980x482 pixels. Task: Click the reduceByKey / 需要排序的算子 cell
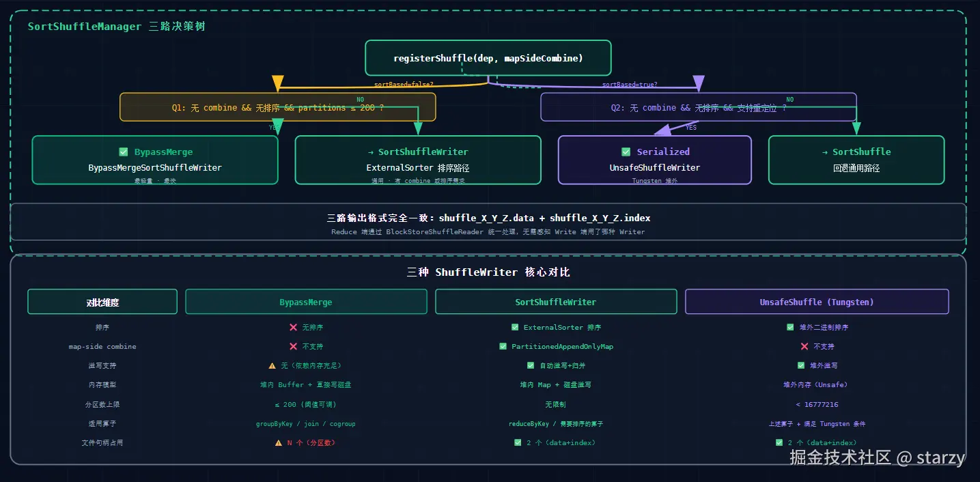(x=556, y=424)
